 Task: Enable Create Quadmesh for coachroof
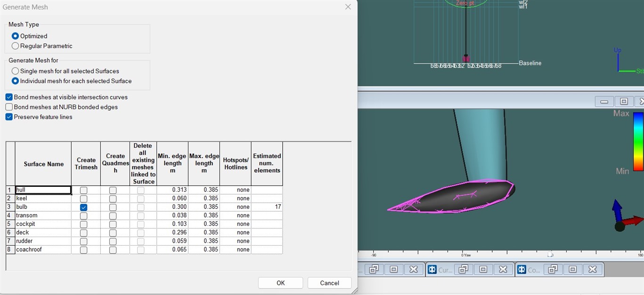point(113,250)
